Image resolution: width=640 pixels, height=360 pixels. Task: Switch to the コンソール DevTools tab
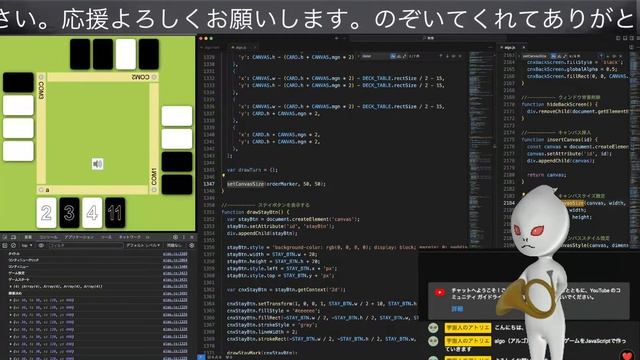49,237
